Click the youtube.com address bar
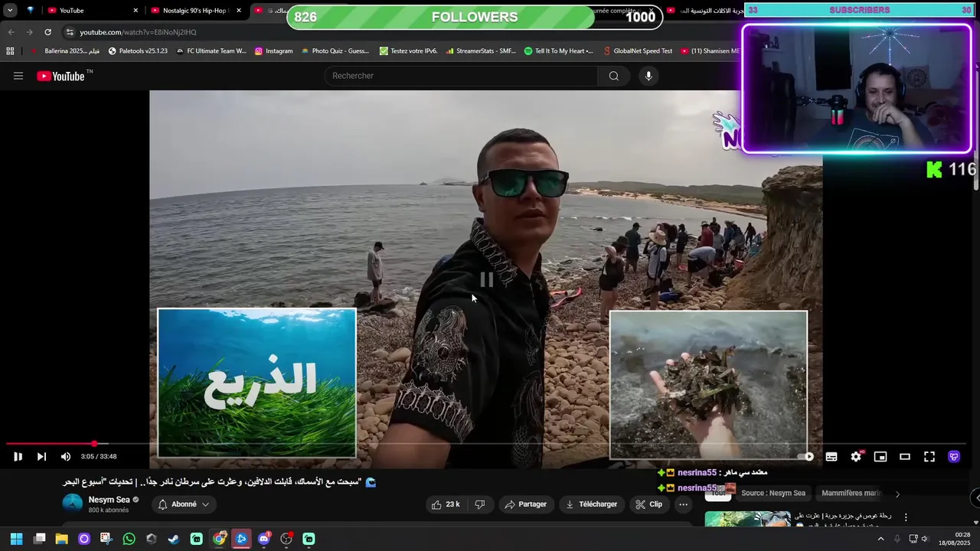980x551 pixels. tap(138, 32)
